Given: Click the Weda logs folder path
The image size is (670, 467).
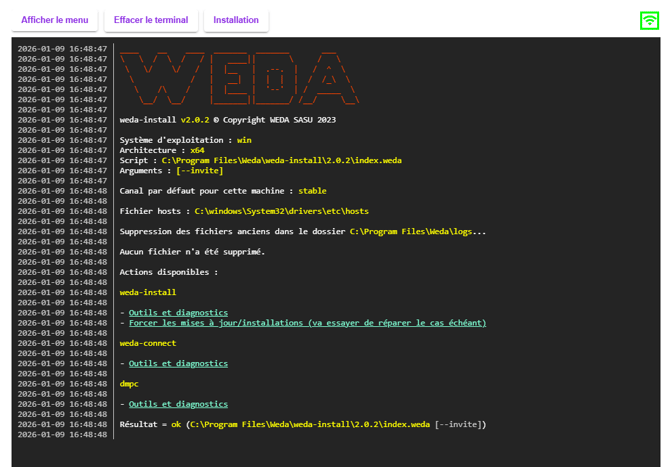Looking at the screenshot, I should click(x=415, y=232).
